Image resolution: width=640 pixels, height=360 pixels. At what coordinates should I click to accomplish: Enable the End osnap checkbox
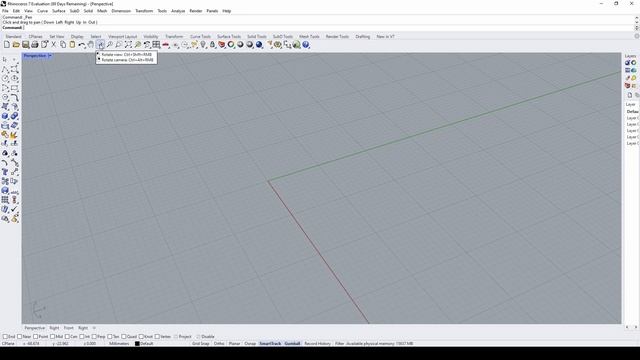coord(5,337)
